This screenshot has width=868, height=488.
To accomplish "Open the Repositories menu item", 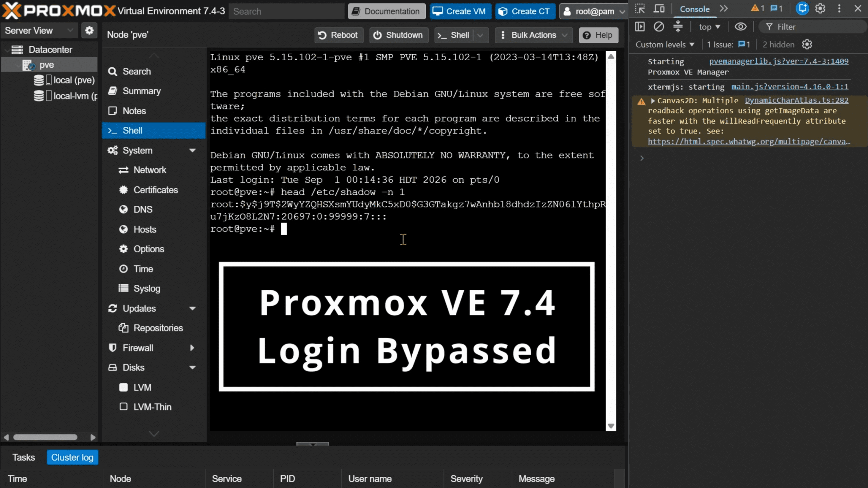I will pos(154,328).
